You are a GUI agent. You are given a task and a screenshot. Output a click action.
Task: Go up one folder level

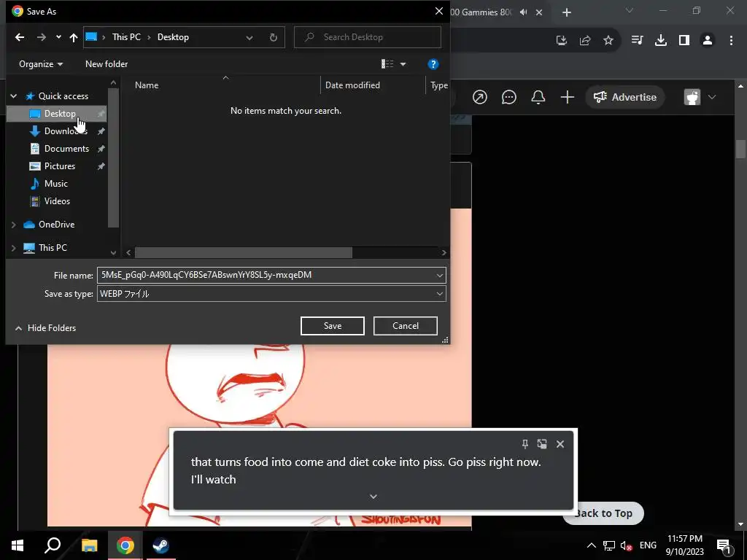tap(74, 37)
